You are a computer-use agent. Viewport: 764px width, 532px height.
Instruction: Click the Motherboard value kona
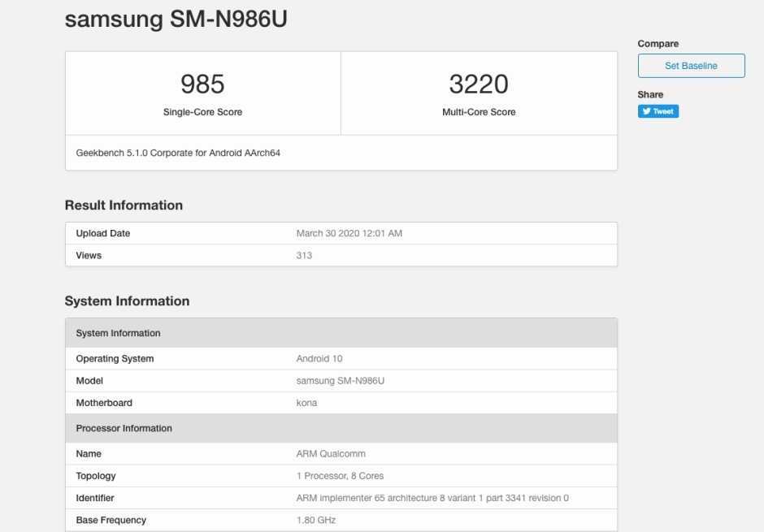pos(306,403)
